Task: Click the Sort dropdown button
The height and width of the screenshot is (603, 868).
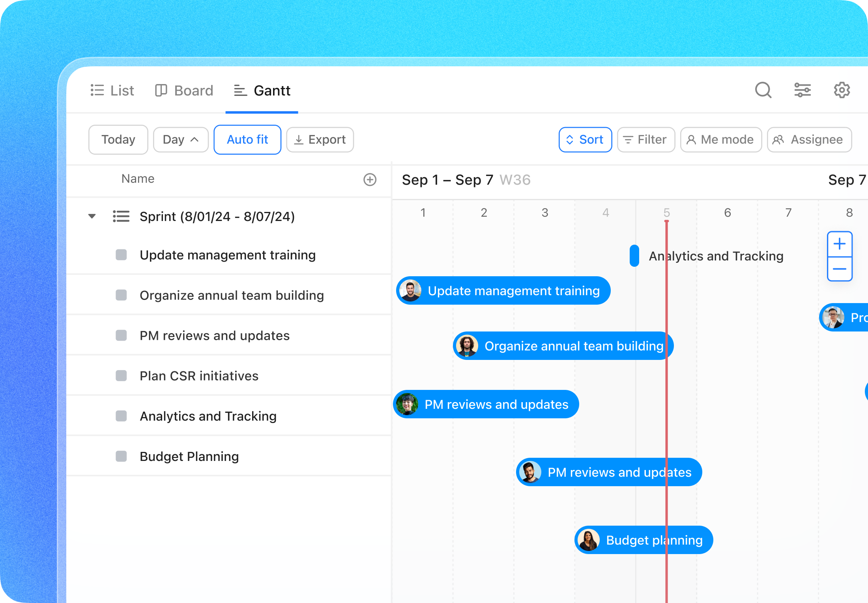Action: (x=584, y=139)
